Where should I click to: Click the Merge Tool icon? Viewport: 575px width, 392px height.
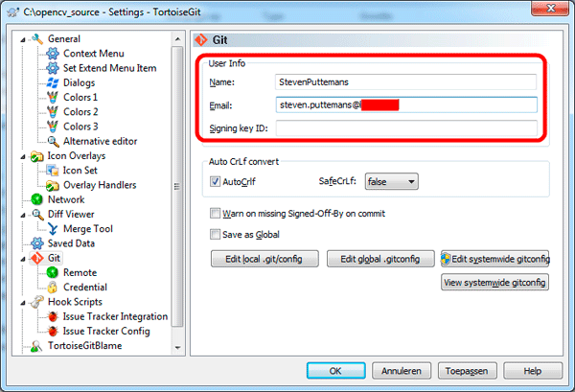click(x=53, y=229)
